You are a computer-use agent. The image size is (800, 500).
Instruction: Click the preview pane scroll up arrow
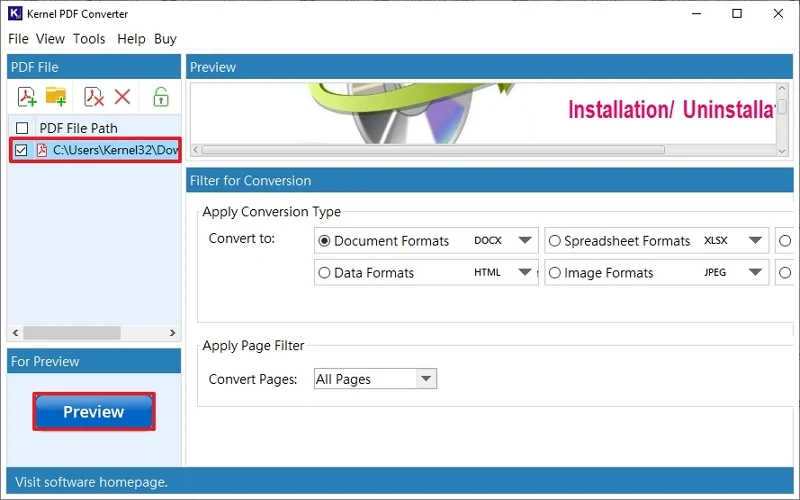click(782, 89)
